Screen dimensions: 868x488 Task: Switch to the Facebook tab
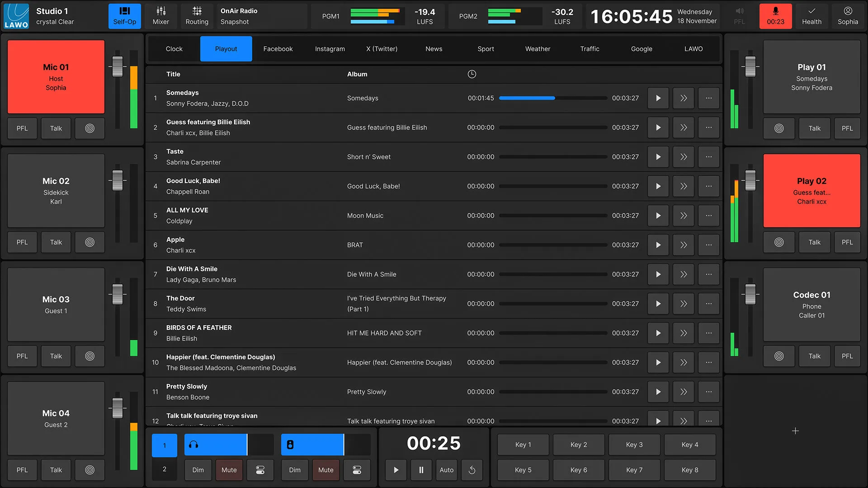pyautogui.click(x=278, y=49)
